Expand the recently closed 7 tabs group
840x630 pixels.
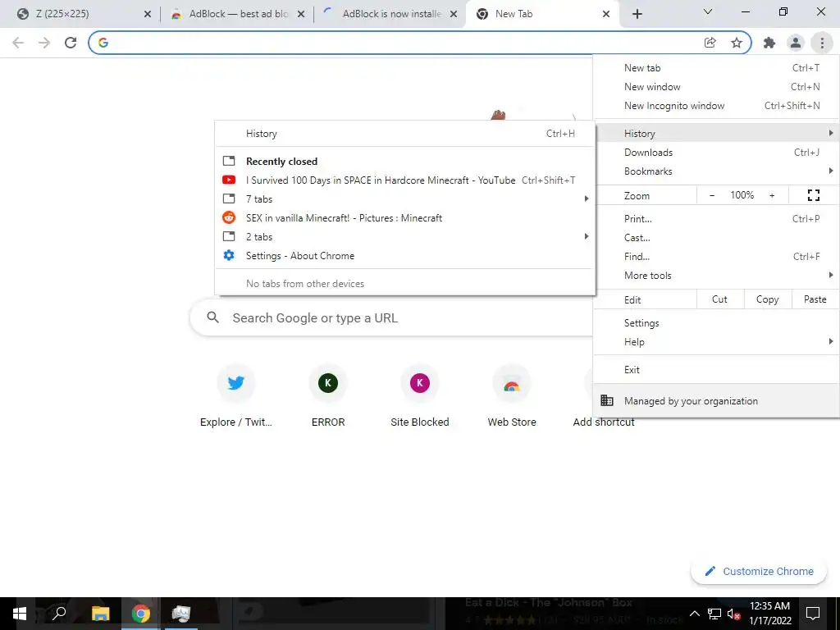pos(405,199)
